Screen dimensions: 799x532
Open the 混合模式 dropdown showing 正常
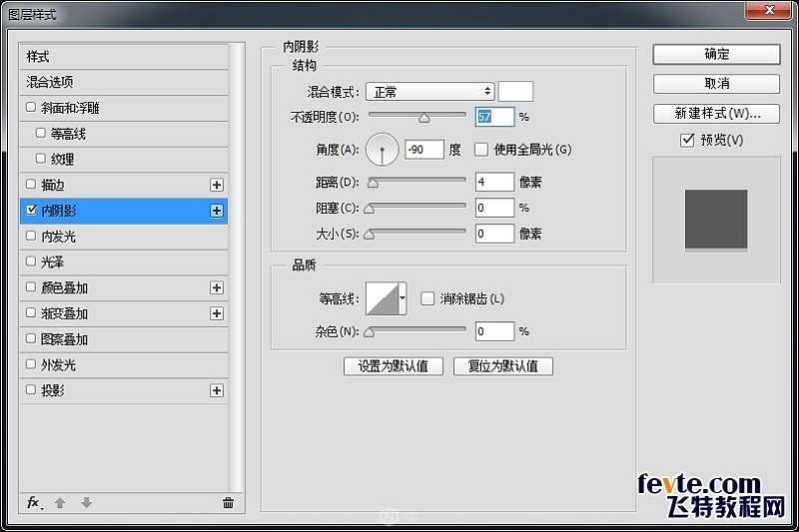[430, 92]
